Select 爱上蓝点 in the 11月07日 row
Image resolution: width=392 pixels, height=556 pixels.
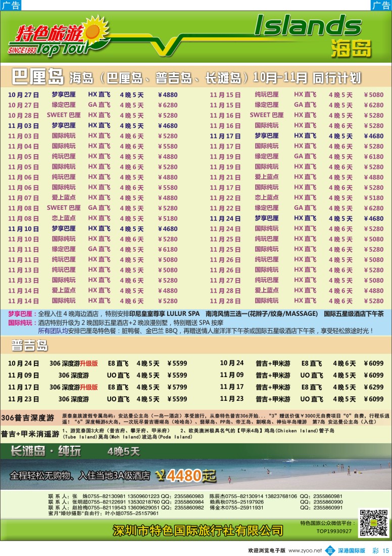[64, 198]
